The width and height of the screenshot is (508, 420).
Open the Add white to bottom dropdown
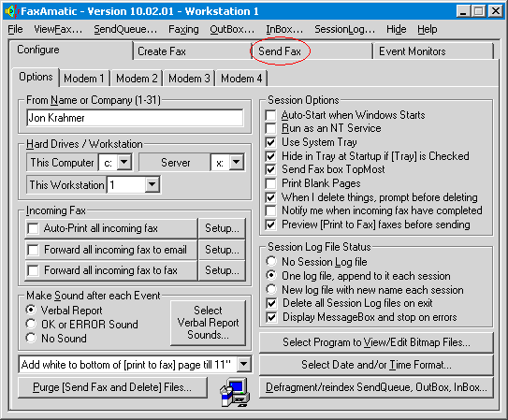(243, 365)
